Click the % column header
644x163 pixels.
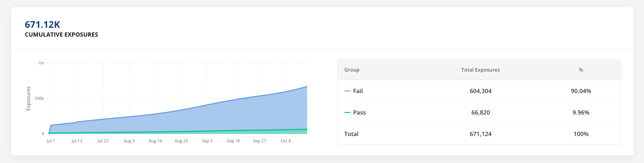point(581,70)
